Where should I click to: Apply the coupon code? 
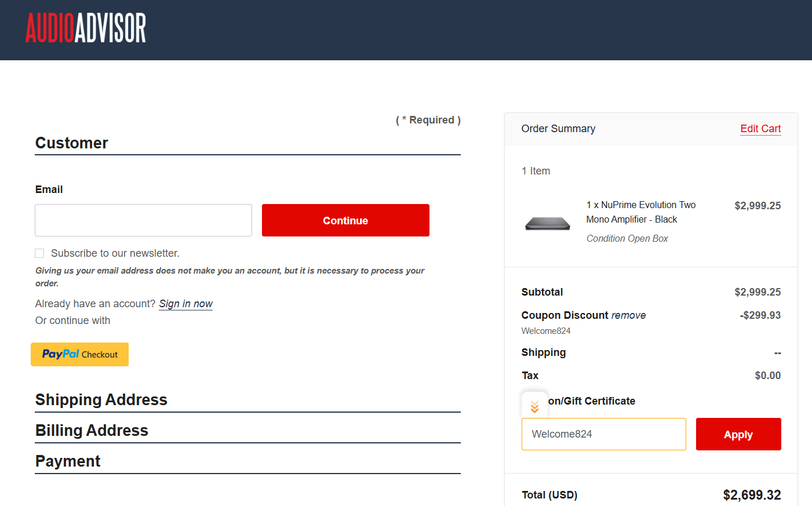click(x=738, y=434)
